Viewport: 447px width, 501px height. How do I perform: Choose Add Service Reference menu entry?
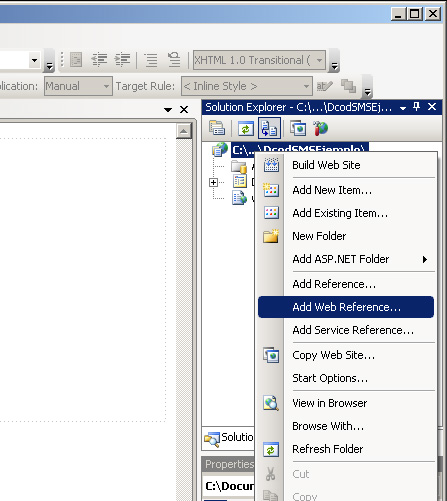point(346,330)
